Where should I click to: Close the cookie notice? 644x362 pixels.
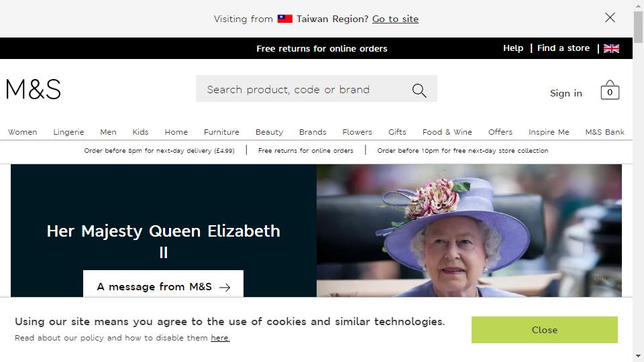(545, 330)
